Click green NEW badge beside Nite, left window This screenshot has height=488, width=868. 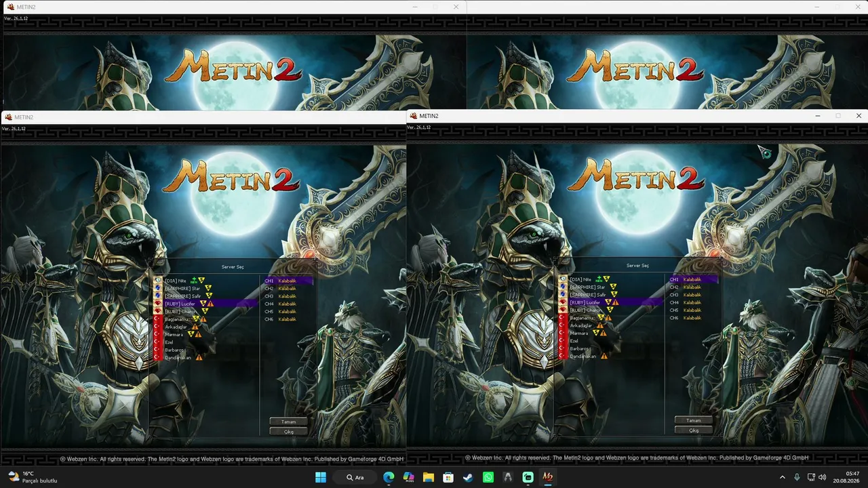[x=194, y=280]
